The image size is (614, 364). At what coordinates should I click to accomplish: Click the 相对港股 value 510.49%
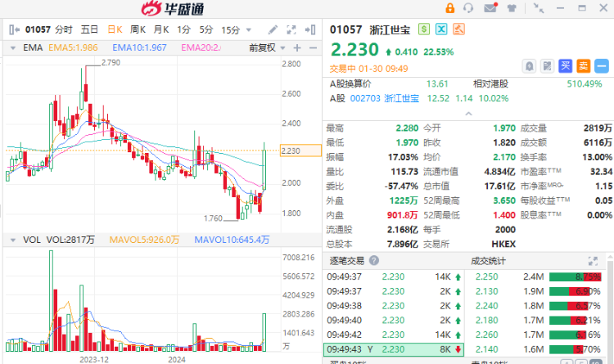click(585, 83)
